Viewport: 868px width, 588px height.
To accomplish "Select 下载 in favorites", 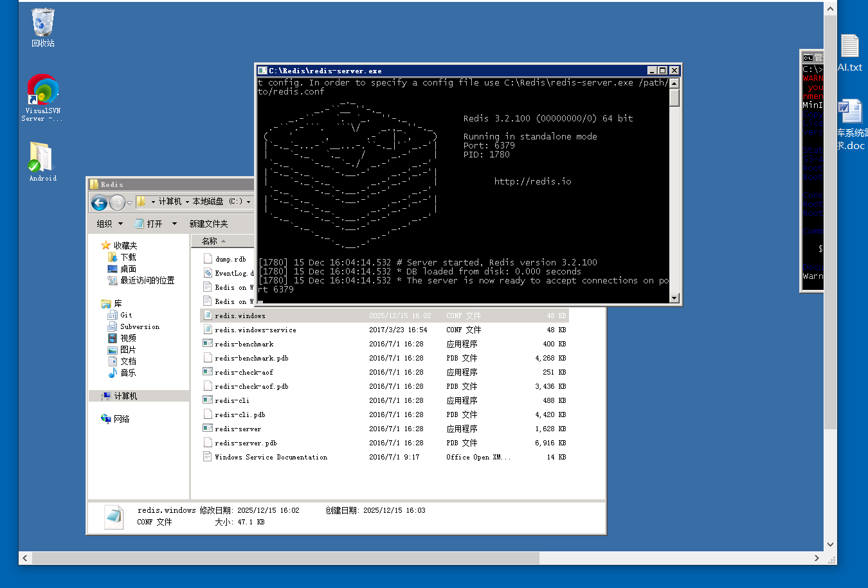I will [x=122, y=257].
